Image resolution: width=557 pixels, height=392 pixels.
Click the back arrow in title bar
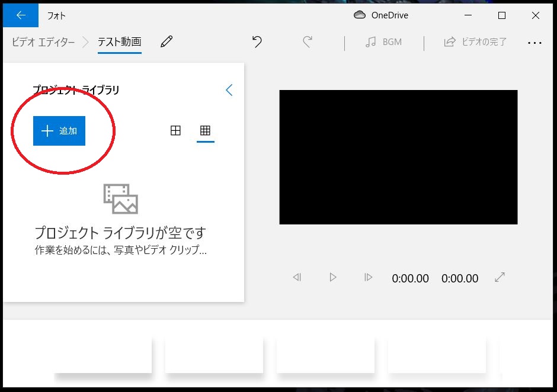[21, 15]
